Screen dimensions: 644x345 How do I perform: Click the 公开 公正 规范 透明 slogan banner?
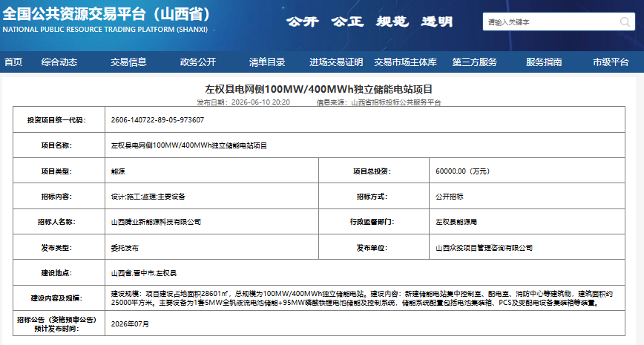pyautogui.click(x=369, y=22)
